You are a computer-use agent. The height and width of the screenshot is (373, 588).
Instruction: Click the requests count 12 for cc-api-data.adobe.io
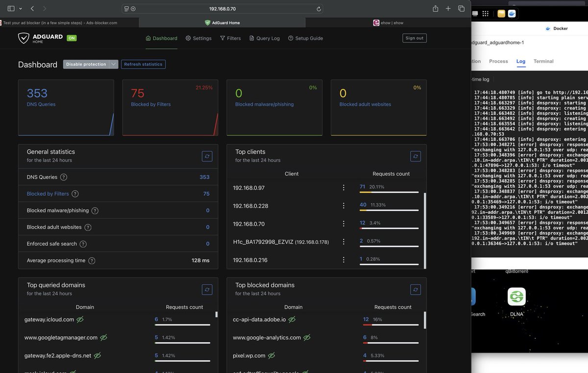click(366, 319)
